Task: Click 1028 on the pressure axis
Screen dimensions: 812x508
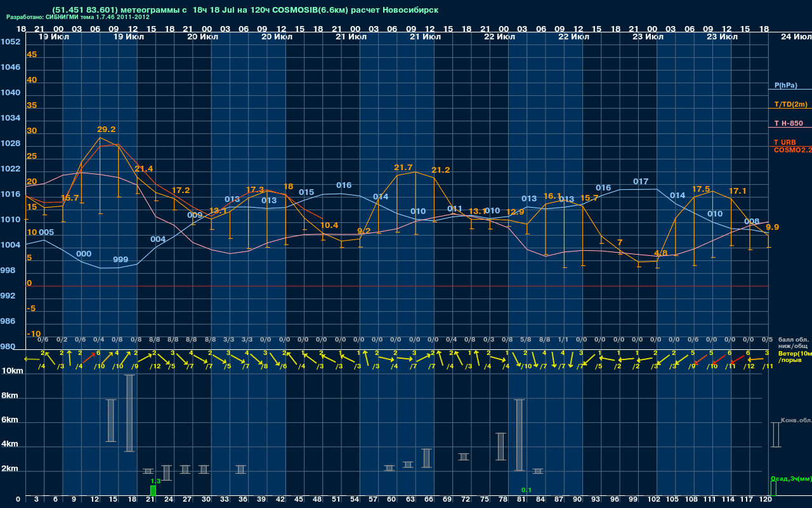Action: [10, 144]
